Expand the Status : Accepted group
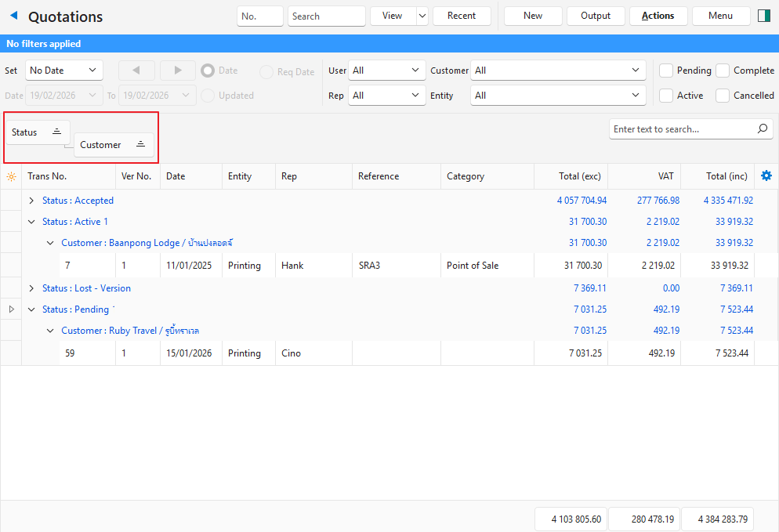 pos(31,201)
